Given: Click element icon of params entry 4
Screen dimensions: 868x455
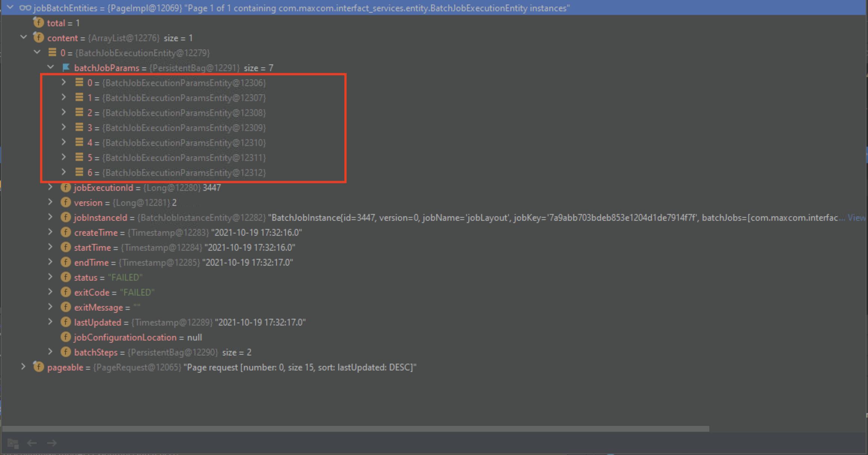Looking at the screenshot, I should [79, 142].
